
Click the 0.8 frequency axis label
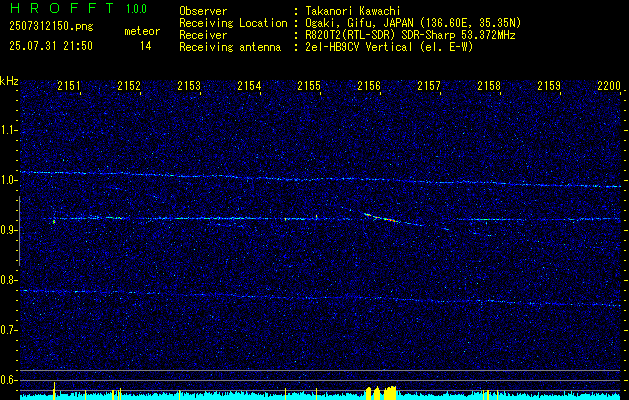coord(8,280)
